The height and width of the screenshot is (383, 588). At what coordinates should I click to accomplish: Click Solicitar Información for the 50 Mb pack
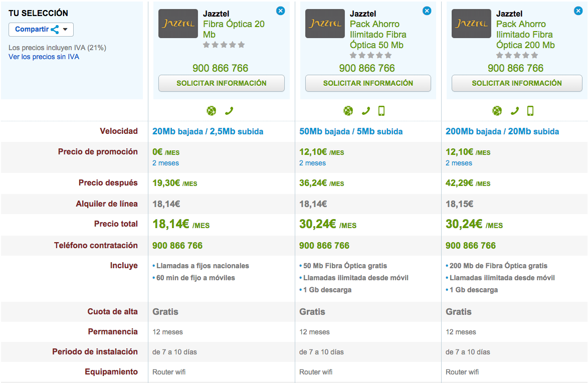pyautogui.click(x=368, y=83)
